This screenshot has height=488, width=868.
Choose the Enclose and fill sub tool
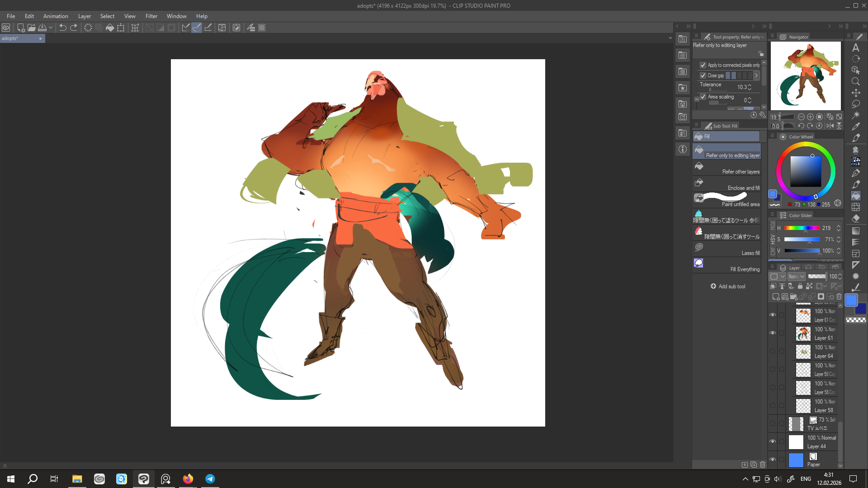pos(726,183)
